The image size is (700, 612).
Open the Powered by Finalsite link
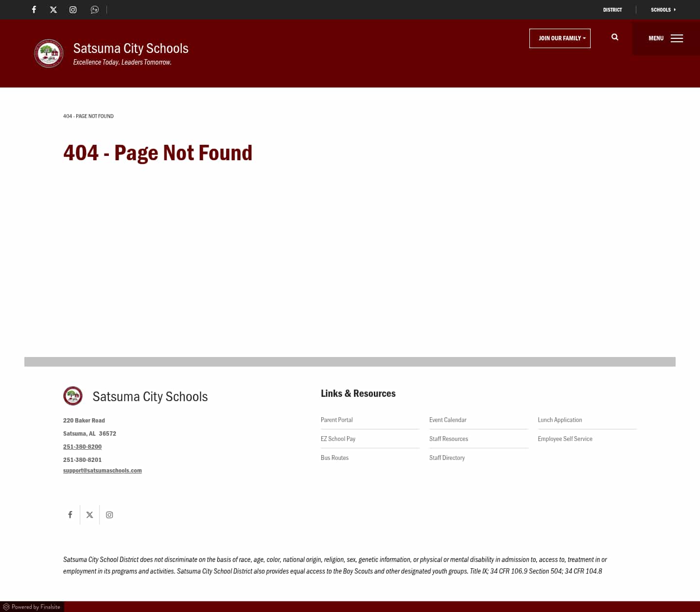pos(32,607)
